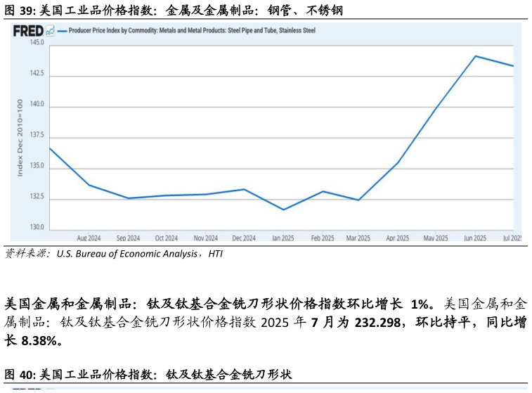The image size is (532, 393).
Task: Click the May 2025 x-axis label
Action: 436,238
